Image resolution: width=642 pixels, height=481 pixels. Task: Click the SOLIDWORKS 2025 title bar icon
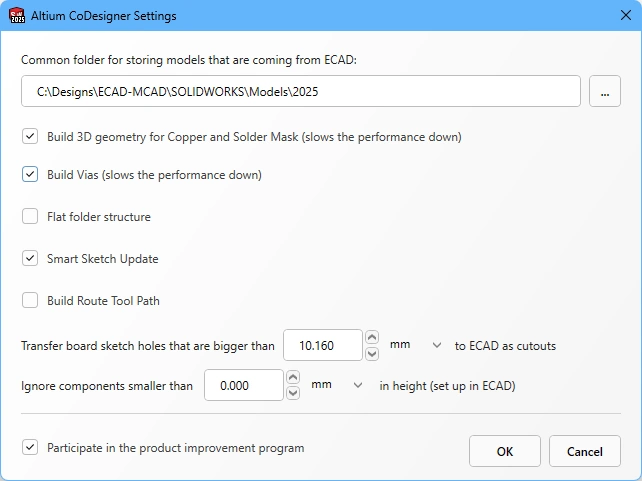[17, 15]
